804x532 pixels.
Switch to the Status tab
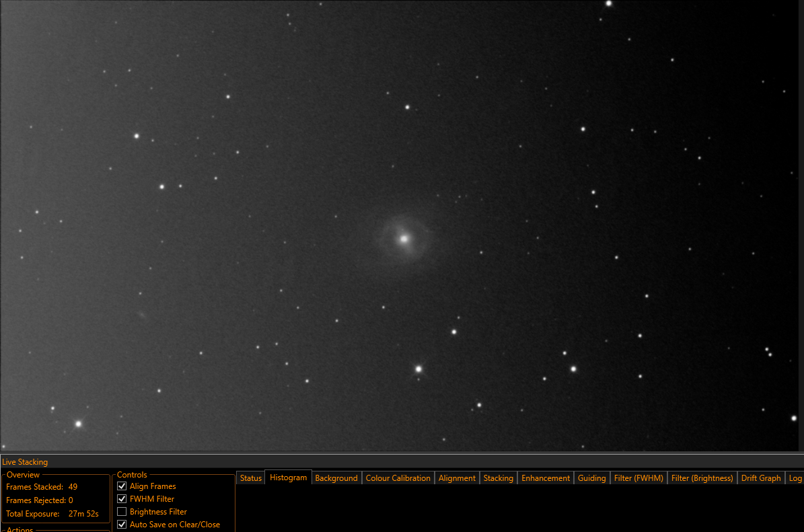pos(251,478)
